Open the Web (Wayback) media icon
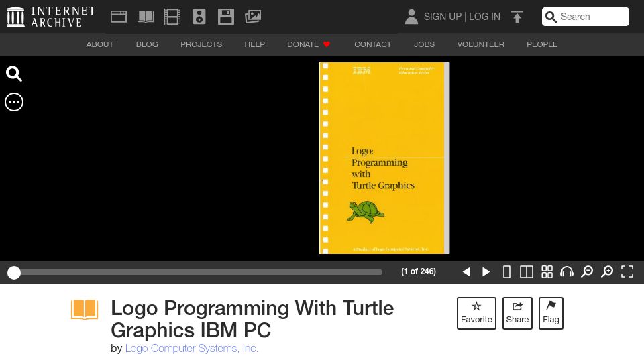This screenshot has height=362, width=644. coord(118,17)
